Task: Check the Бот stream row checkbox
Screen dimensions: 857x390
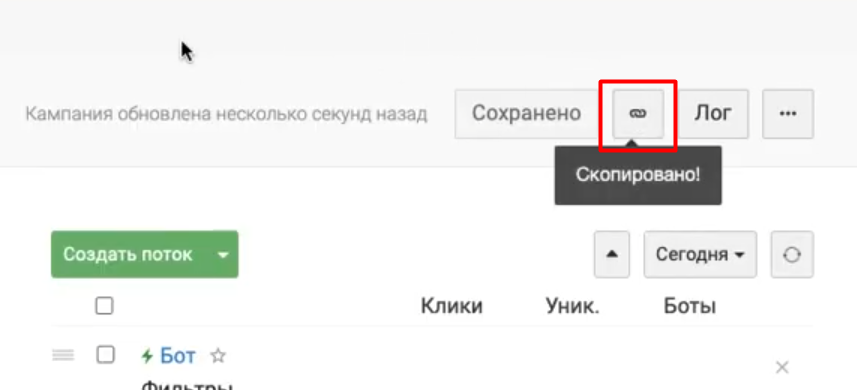Action: (x=105, y=355)
